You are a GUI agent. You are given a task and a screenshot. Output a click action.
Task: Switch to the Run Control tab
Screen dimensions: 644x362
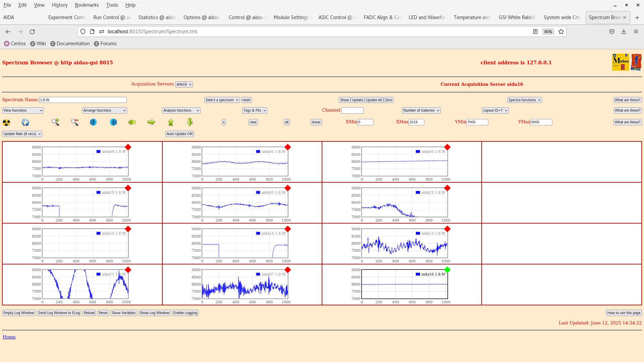click(112, 17)
